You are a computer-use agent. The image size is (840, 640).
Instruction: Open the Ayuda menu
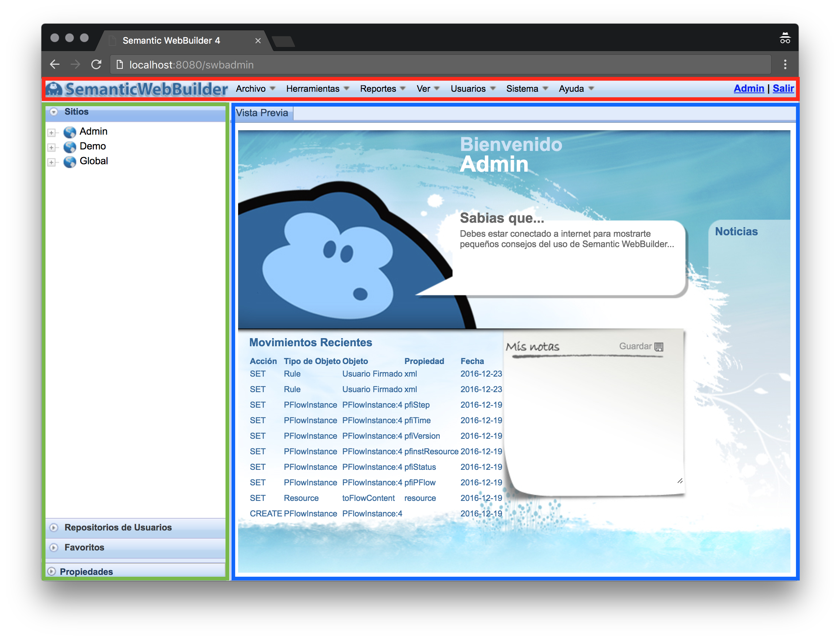tap(576, 89)
